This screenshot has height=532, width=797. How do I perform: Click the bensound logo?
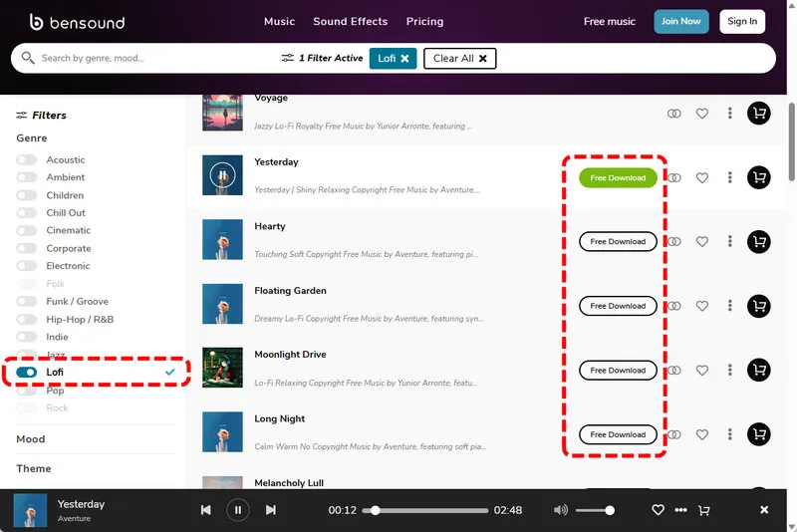pyautogui.click(x=77, y=22)
